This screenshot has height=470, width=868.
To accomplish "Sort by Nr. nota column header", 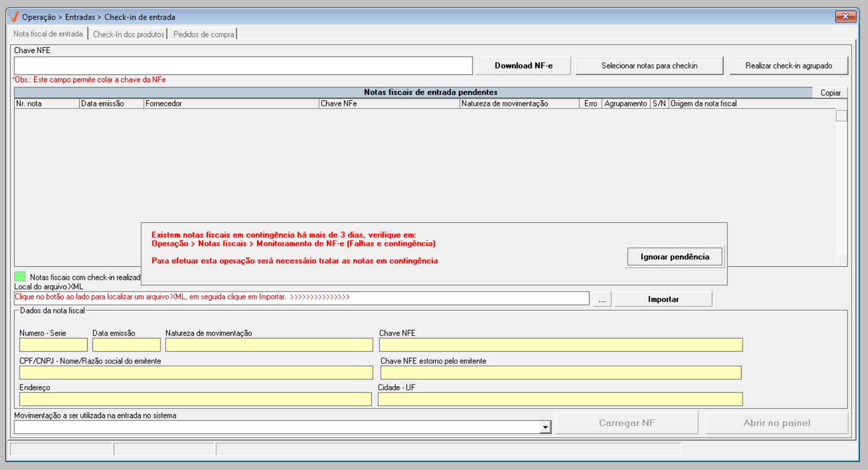I will point(47,104).
